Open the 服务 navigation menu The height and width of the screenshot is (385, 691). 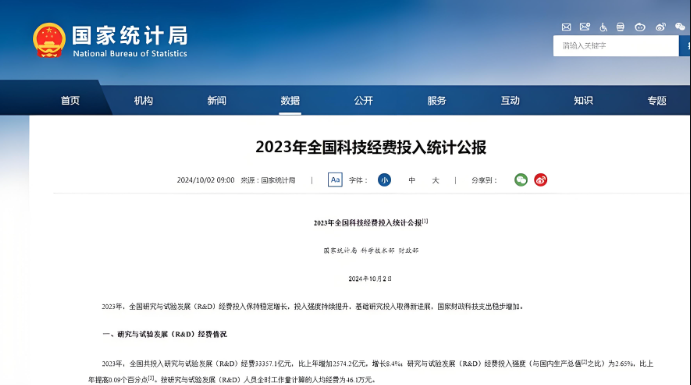437,101
